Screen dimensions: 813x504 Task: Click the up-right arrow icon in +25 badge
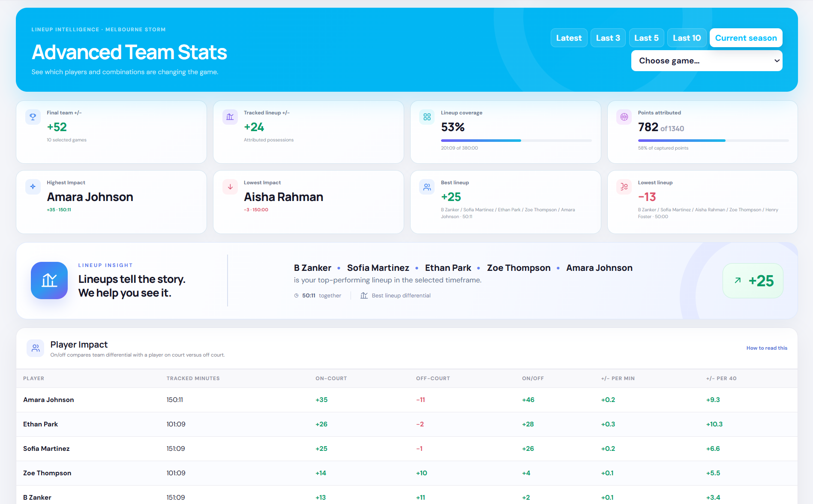click(x=738, y=281)
